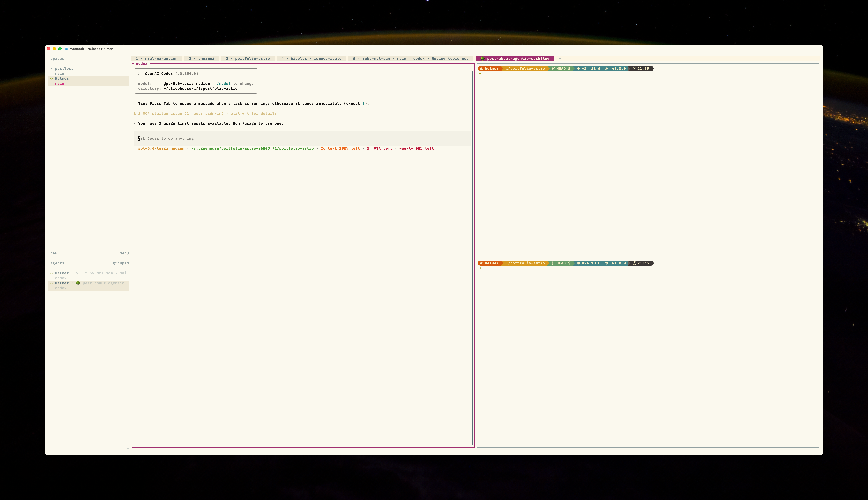Click the 'Context 100% left' status text
This screenshot has width=868, height=500.
click(x=340, y=149)
